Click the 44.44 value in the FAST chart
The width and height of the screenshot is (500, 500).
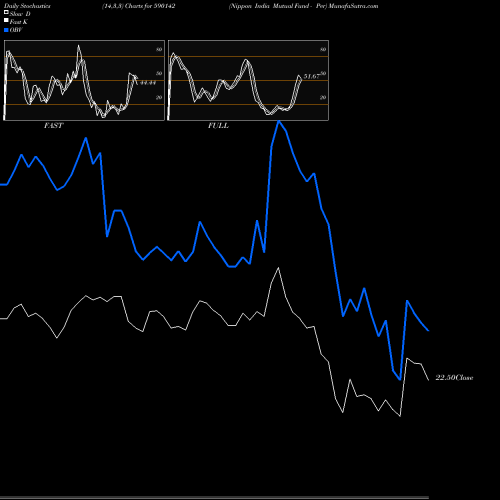coord(148,83)
